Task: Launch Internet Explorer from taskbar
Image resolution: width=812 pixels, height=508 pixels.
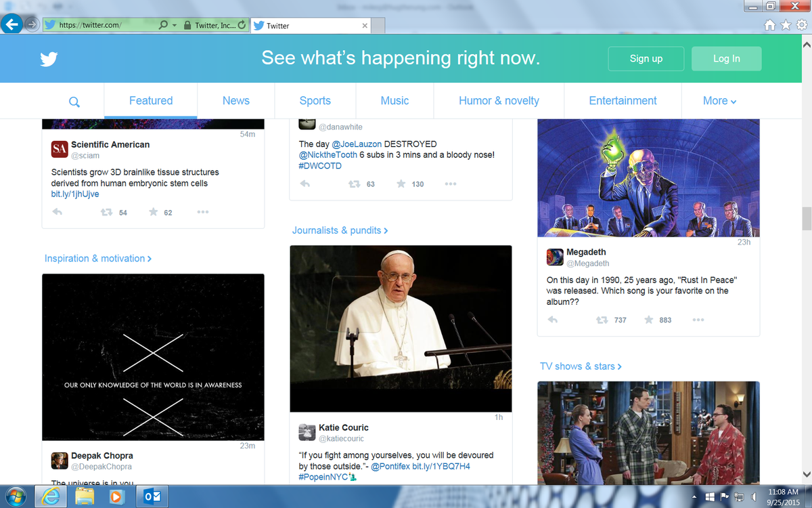Action: pos(51,496)
